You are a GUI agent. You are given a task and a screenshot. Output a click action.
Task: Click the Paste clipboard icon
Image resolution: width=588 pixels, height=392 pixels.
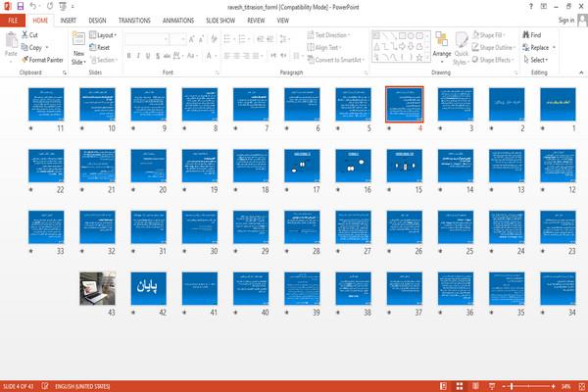coord(11,40)
